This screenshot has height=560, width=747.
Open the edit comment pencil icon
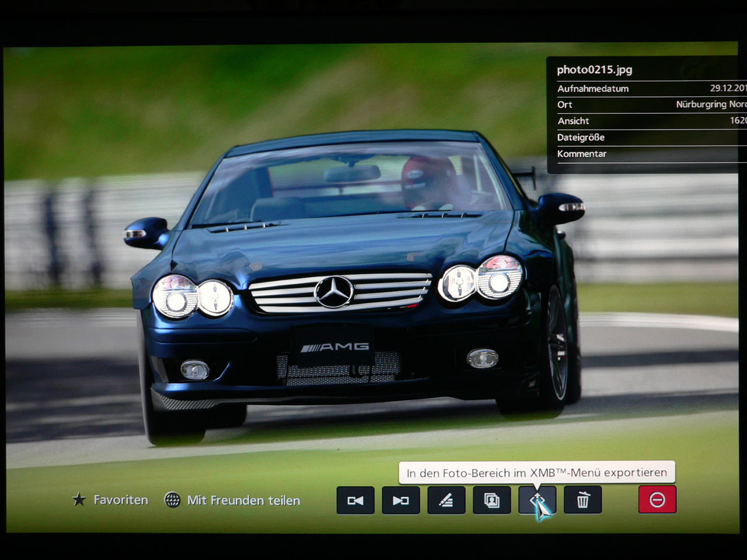pyautogui.click(x=446, y=500)
